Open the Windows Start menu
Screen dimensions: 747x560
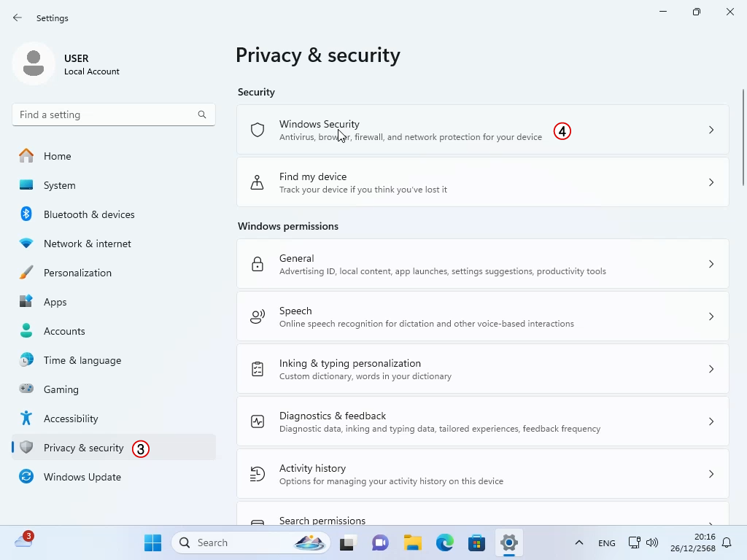152,542
